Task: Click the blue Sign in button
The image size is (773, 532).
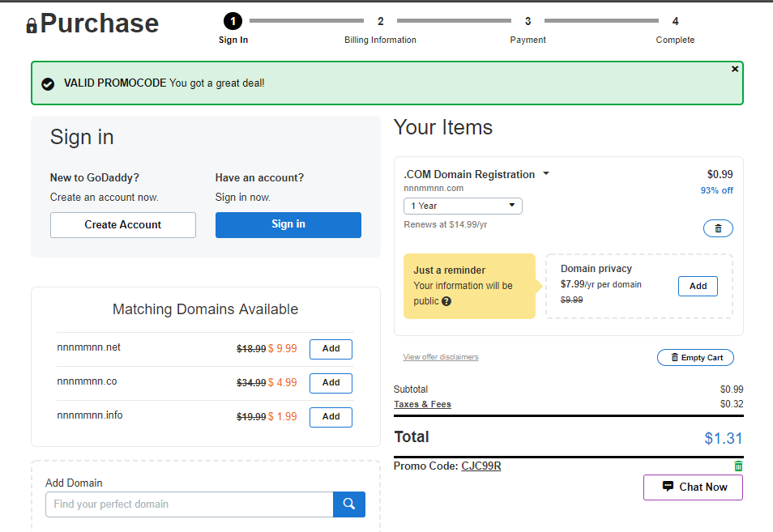Action: [288, 225]
